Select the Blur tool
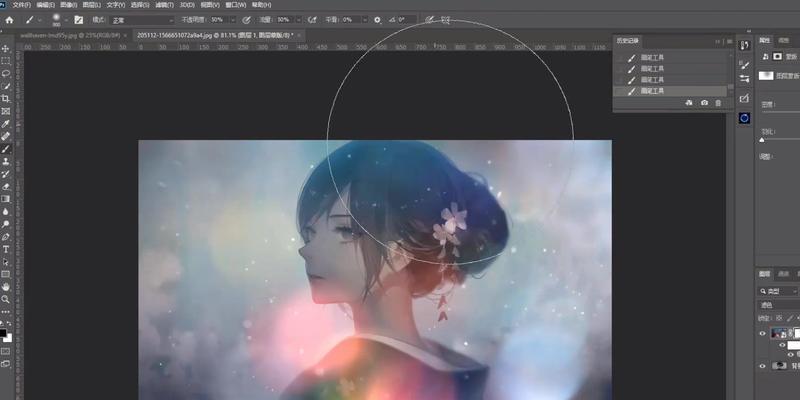The image size is (800, 400). tap(6, 211)
